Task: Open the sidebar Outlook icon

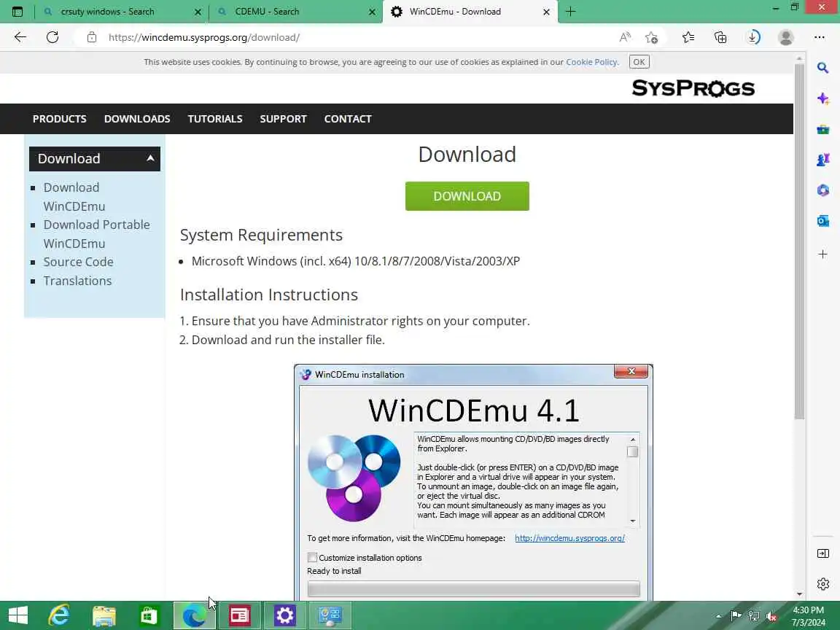Action: coord(822,221)
